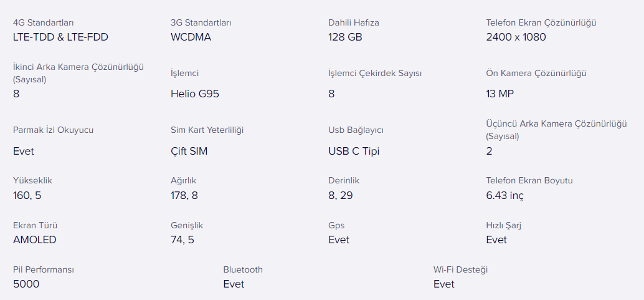Screen dimensions: 644x300
Task: Click the Üçüncü Arka Kamera Çözünürlüğü label
Action: tap(557, 130)
